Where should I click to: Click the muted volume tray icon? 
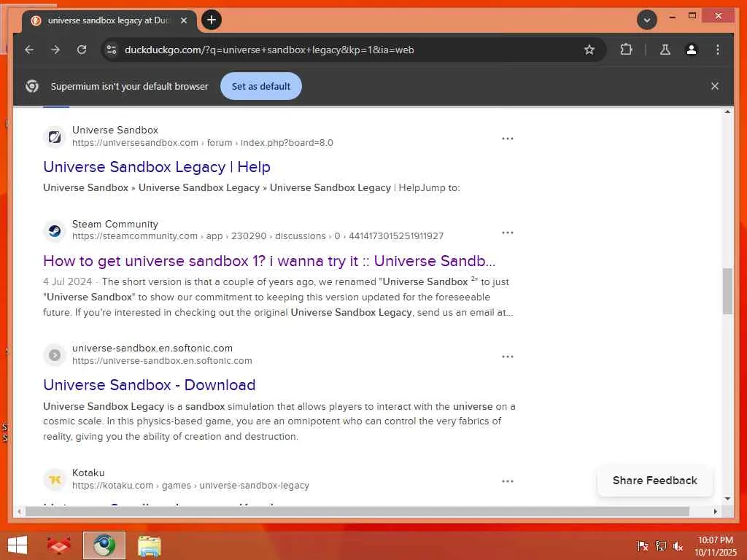click(678, 546)
